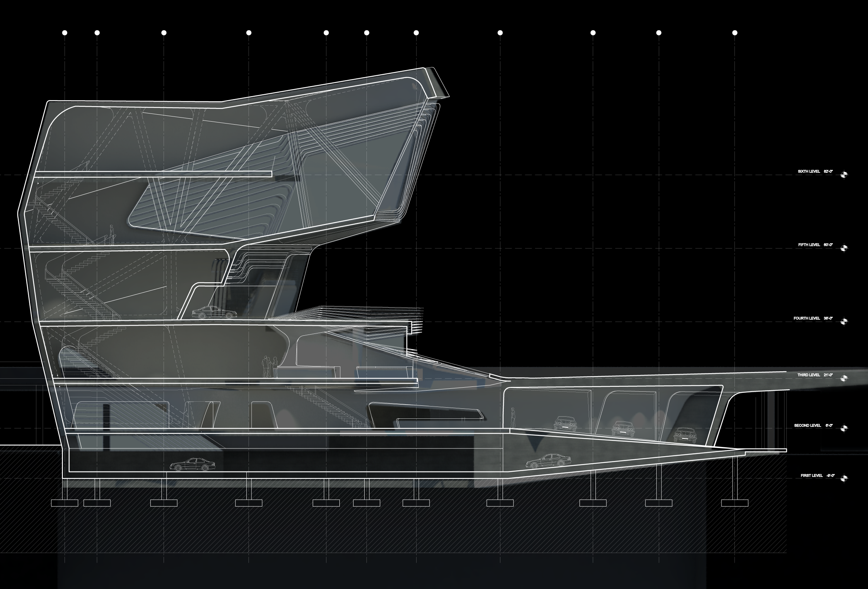The width and height of the screenshot is (868, 589).
Task: Click the 6'-0" elevation value
Action: 829,425
